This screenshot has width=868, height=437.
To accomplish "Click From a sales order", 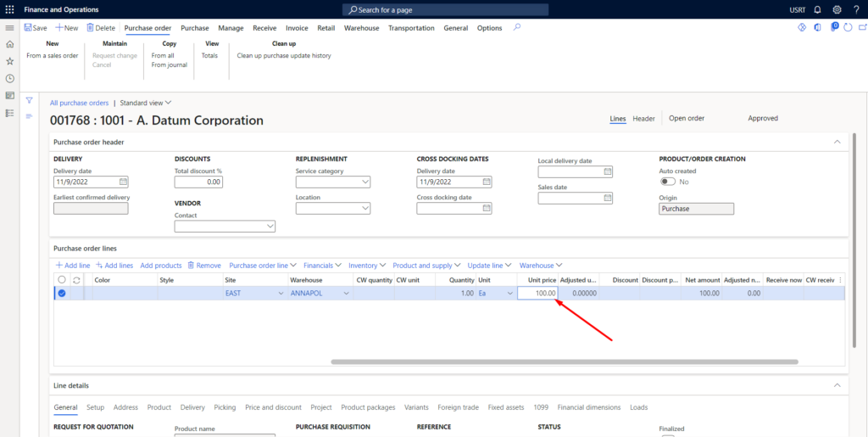I will pos(53,55).
